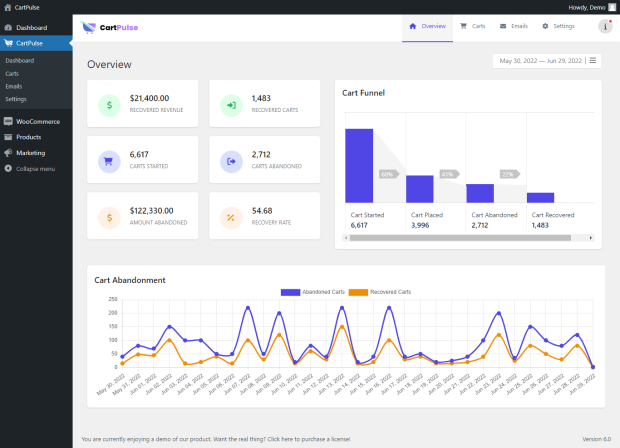The image size is (620, 448).
Task: Switch to the Carts tab
Action: pos(472,26)
